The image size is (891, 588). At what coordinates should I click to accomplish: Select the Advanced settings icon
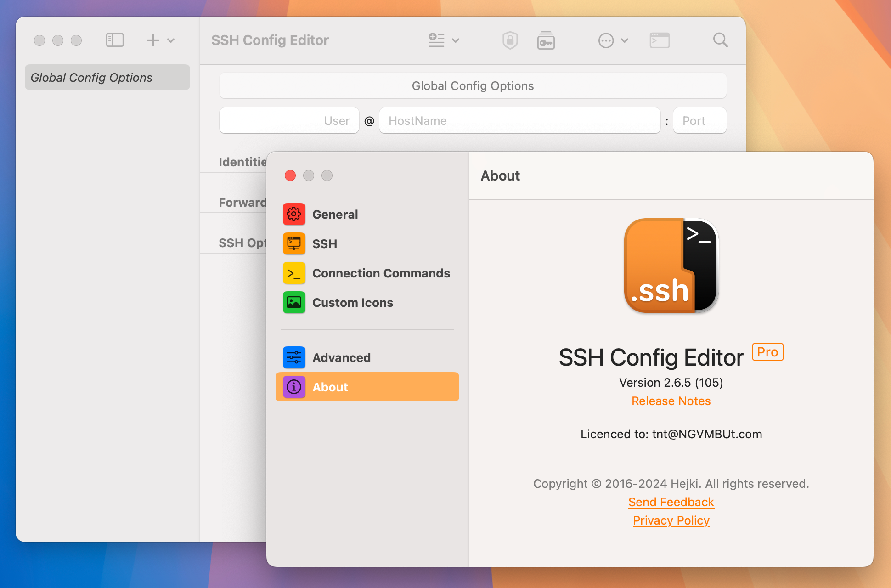tap(293, 357)
